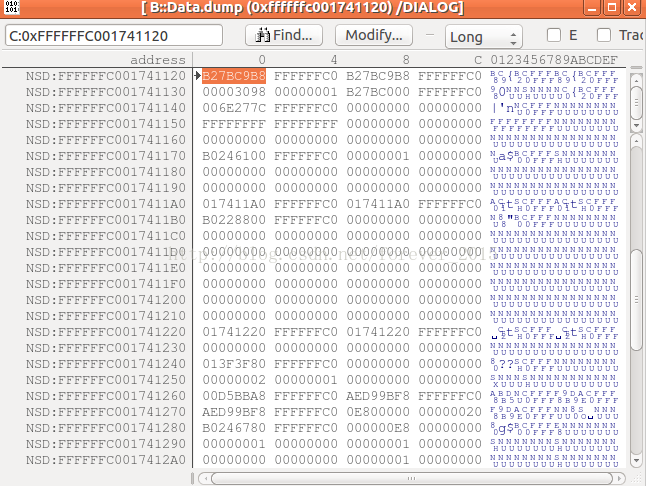646x486 pixels.
Task: Click the Modify button
Action: coord(374,35)
